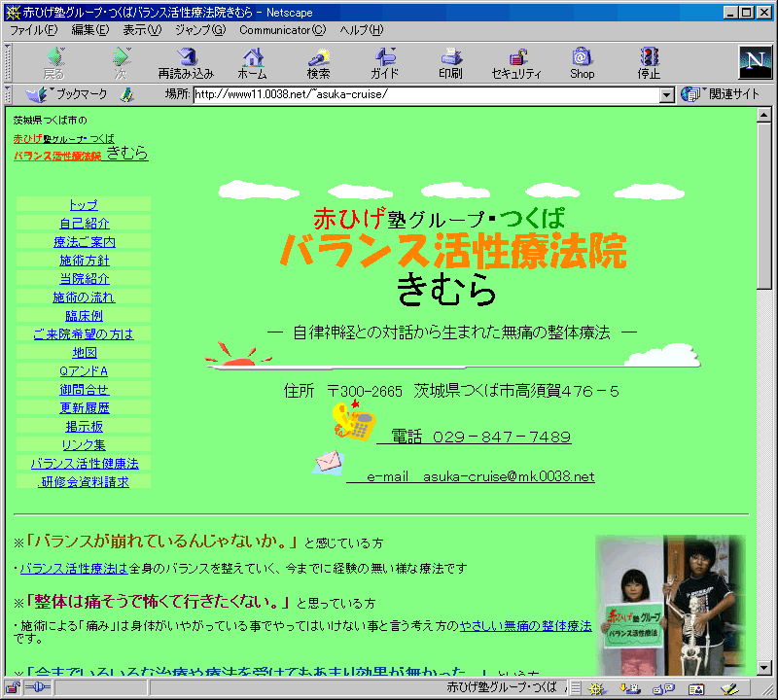Open Navigator from the component bar
The image size is (778, 700).
597,688
